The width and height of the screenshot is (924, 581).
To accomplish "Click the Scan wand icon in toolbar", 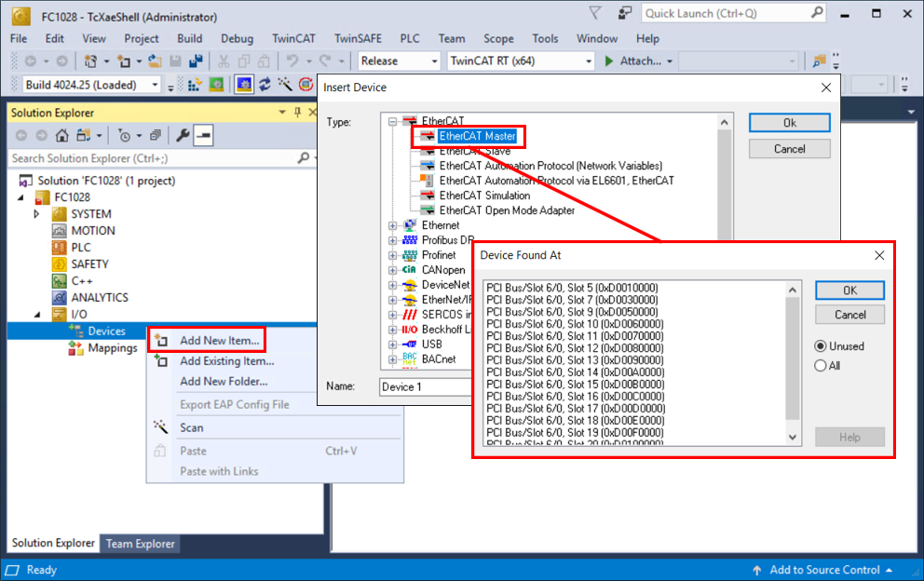I will coord(285,85).
